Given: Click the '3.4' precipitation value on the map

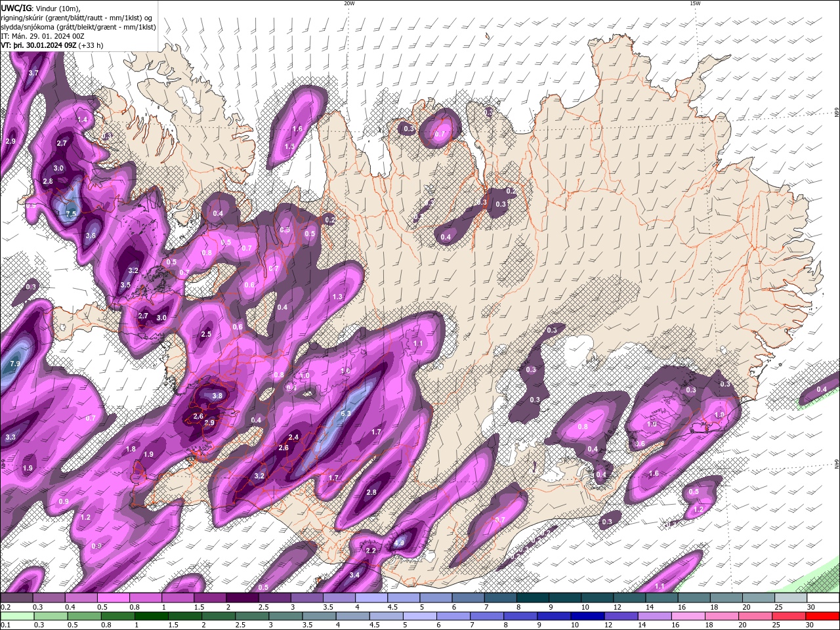Looking at the screenshot, I should [354, 575].
